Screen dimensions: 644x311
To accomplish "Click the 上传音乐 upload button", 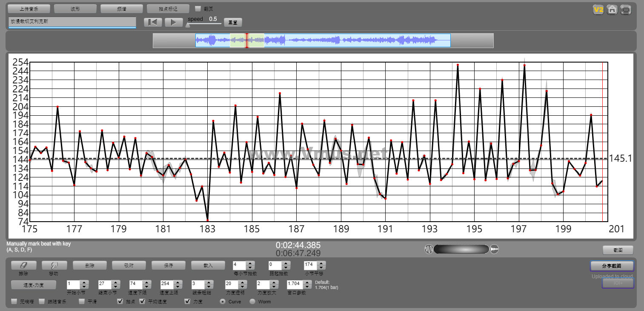I will coord(29,9).
